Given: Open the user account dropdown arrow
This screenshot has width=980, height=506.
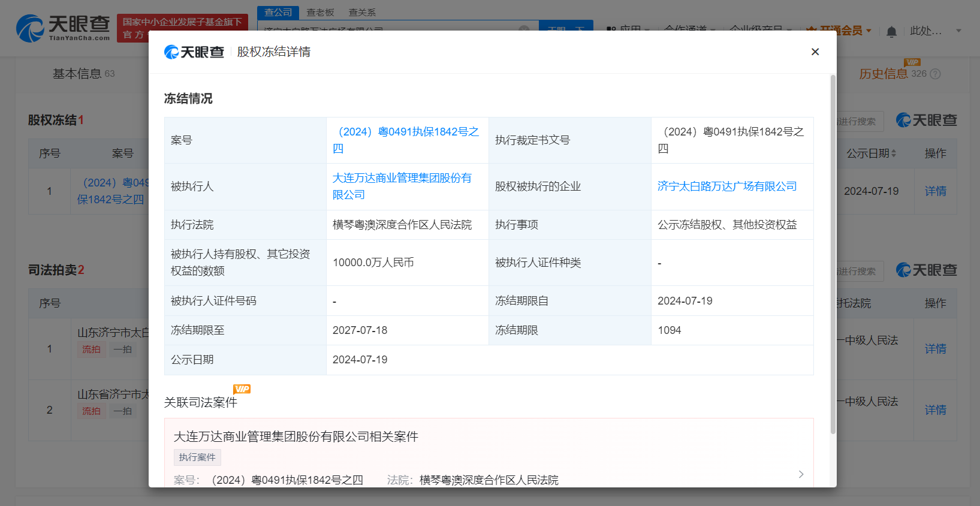Looking at the screenshot, I should pyautogui.click(x=958, y=31).
